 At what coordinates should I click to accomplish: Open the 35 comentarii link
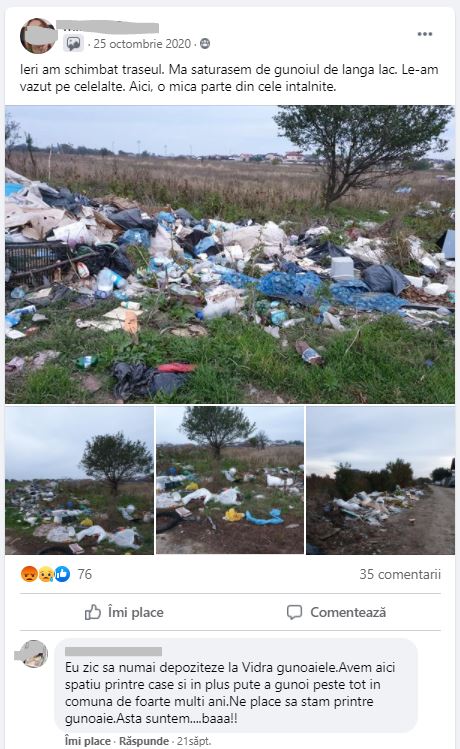(400, 574)
